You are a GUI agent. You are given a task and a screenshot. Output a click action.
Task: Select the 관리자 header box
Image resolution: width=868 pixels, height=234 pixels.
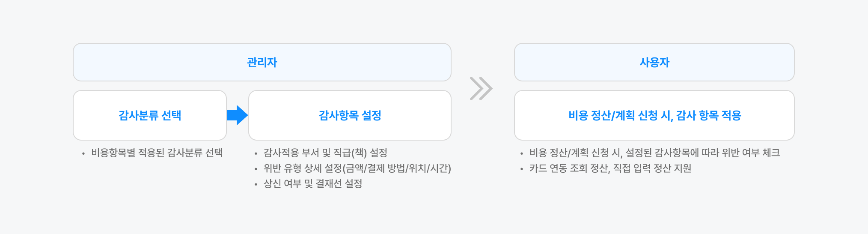point(262,62)
